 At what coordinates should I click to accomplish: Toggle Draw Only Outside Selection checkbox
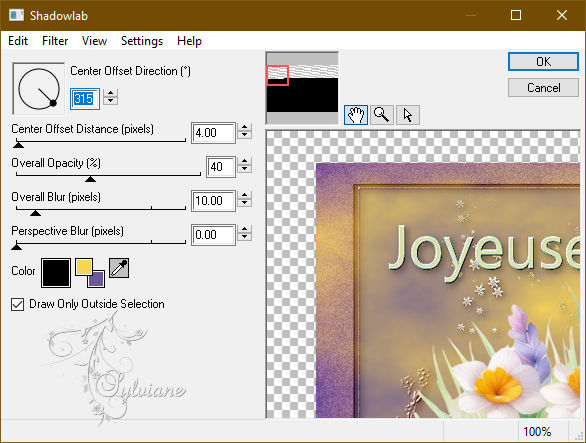point(18,304)
